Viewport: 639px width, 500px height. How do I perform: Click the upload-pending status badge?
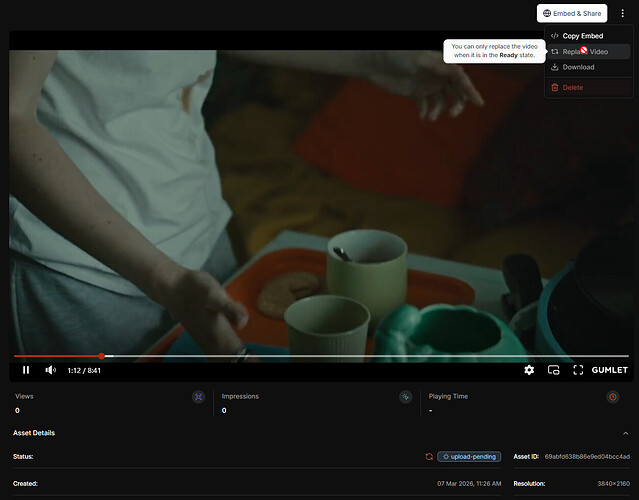(x=469, y=457)
